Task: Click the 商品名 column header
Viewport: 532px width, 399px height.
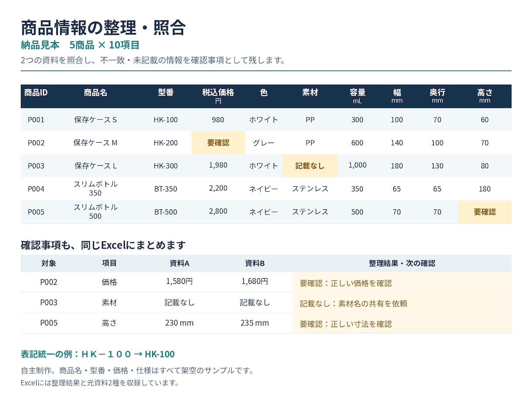Action: tap(95, 92)
